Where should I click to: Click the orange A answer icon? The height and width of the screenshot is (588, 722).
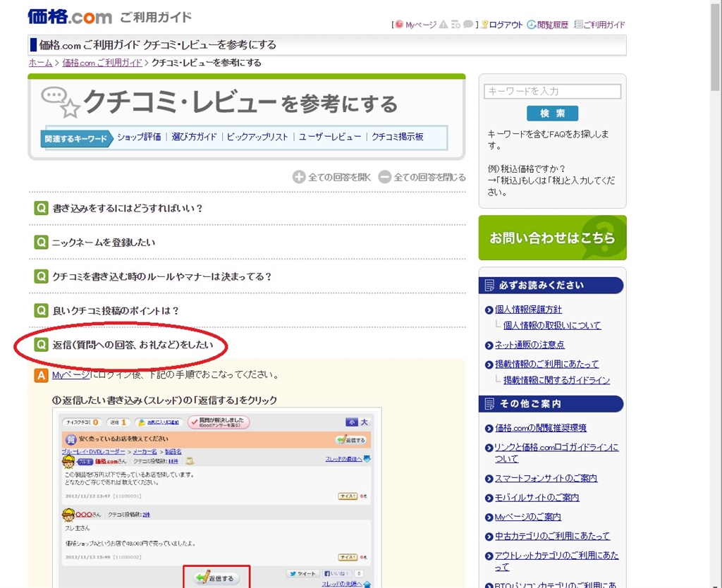pyautogui.click(x=42, y=375)
